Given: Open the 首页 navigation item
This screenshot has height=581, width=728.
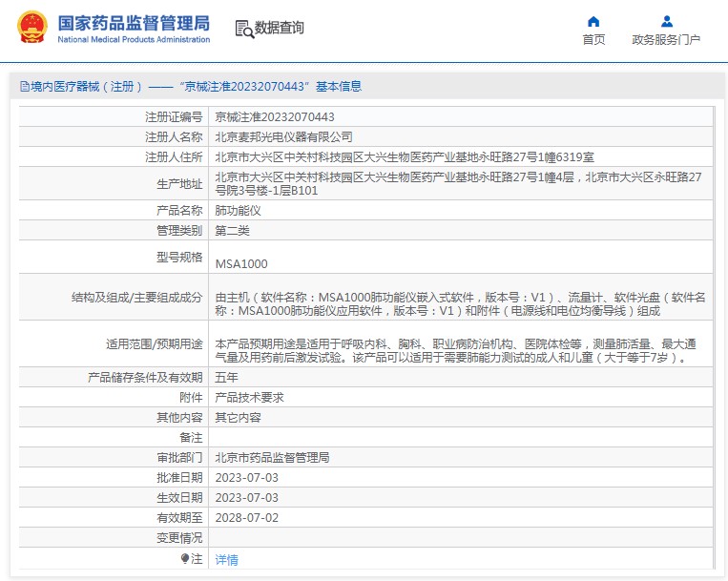Looking at the screenshot, I should click(593, 39).
